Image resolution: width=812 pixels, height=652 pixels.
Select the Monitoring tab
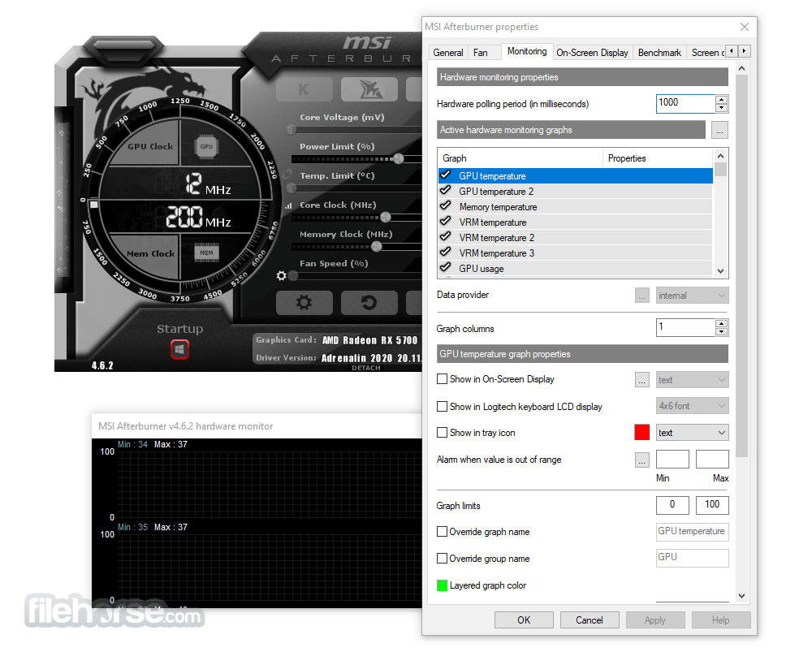pos(527,51)
